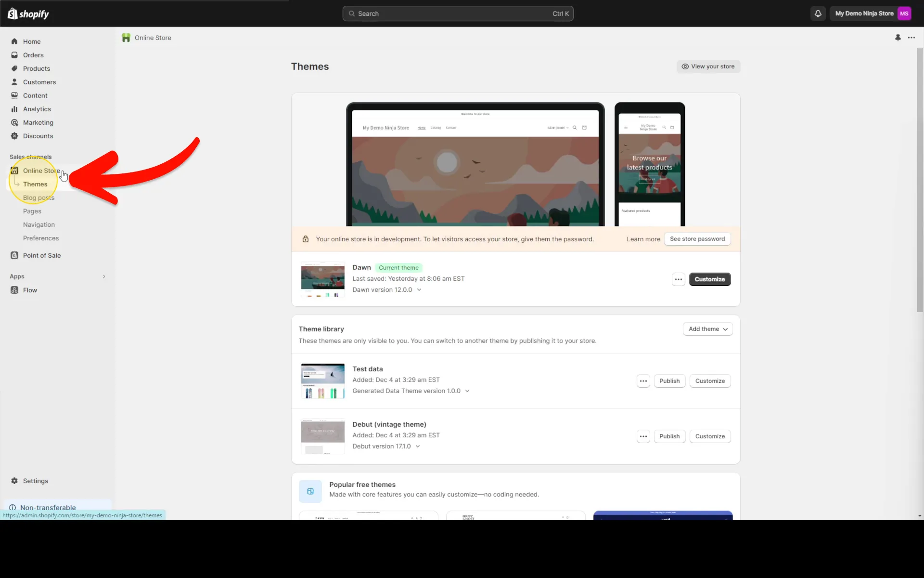Open Orders in sidebar
The image size is (924, 578).
pos(33,55)
